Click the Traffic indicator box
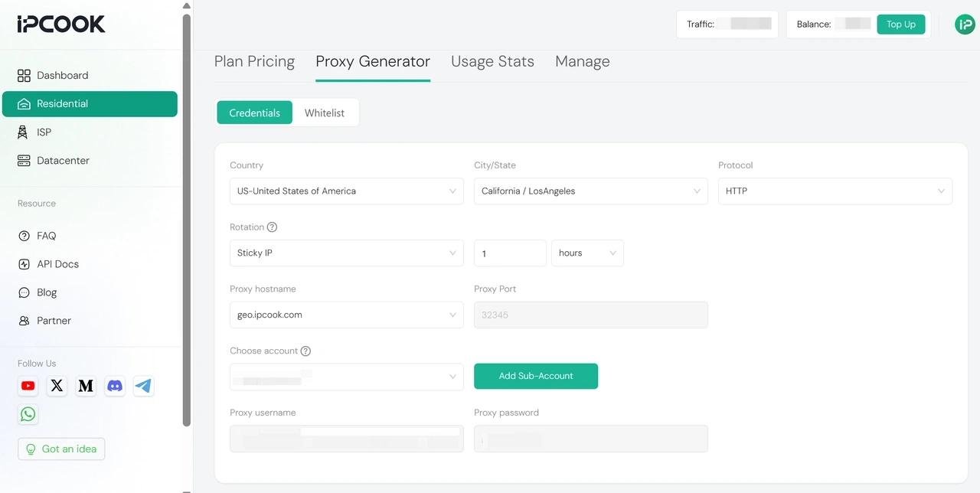Screen dimensions: 980x493 727,24
